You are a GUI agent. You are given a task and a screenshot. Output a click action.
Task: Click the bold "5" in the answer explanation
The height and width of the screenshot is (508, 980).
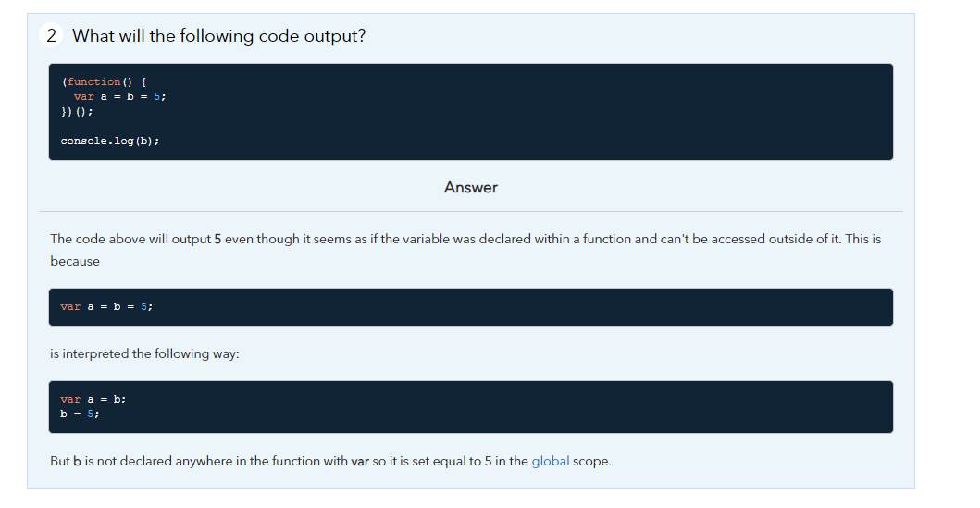point(217,239)
